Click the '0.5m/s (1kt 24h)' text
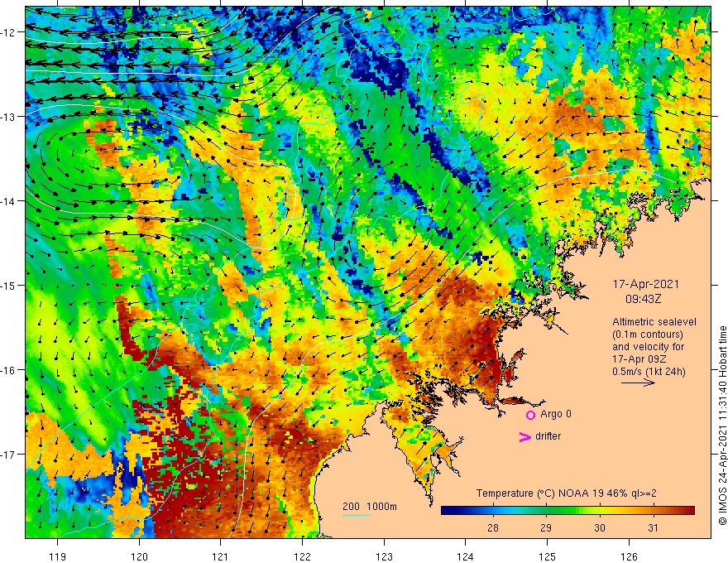 649,372
